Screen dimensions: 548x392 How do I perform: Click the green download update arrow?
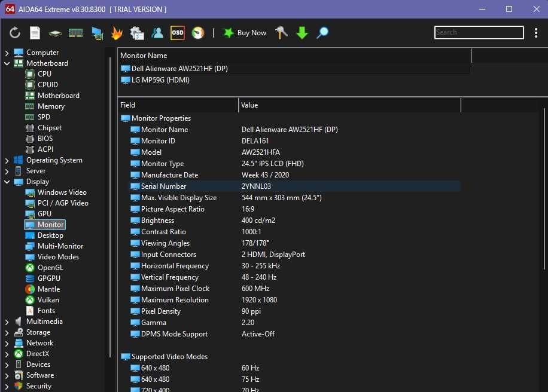pos(302,33)
